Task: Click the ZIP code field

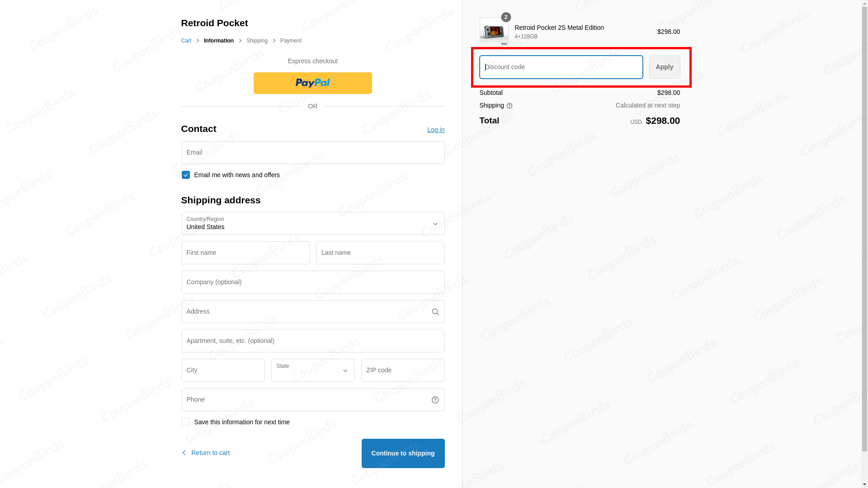Action: pyautogui.click(x=402, y=370)
